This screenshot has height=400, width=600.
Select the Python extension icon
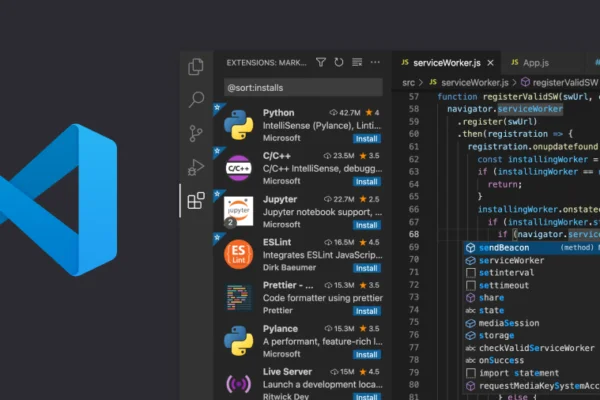pyautogui.click(x=238, y=125)
